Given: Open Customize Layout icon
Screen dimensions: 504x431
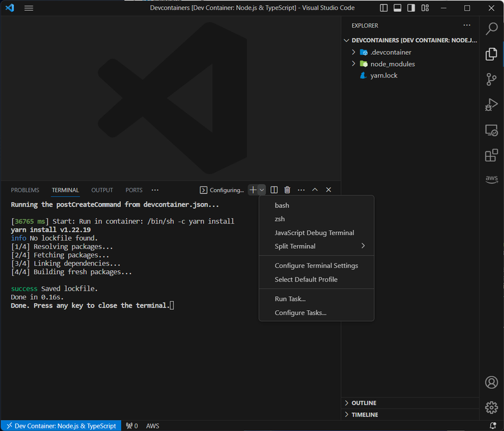Looking at the screenshot, I should coord(425,8).
